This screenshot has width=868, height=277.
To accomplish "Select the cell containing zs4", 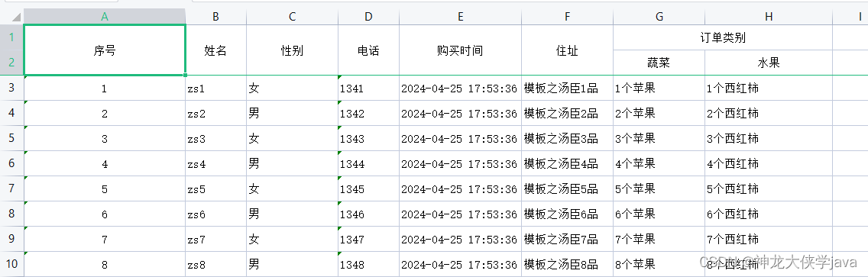I will point(216,163).
